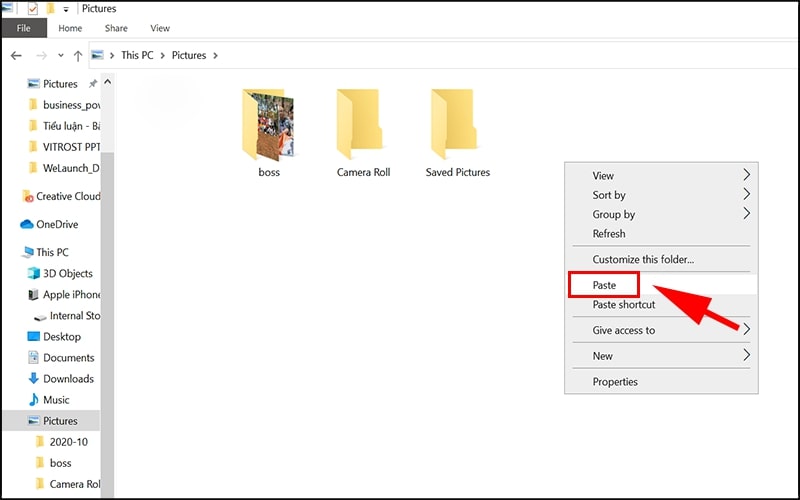Choose Properties from context menu
The width and height of the screenshot is (800, 500).
(661, 381)
